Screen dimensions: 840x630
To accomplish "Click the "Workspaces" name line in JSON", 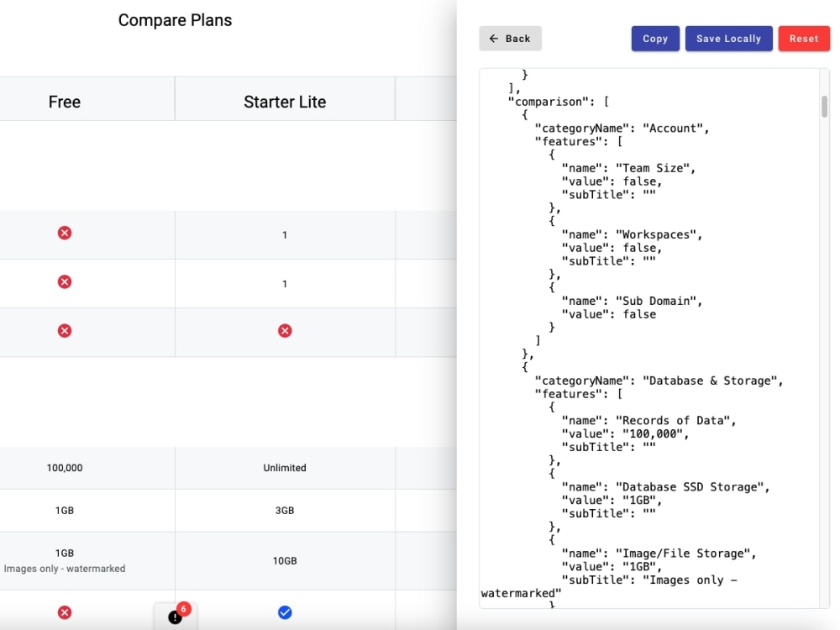I will (632, 234).
